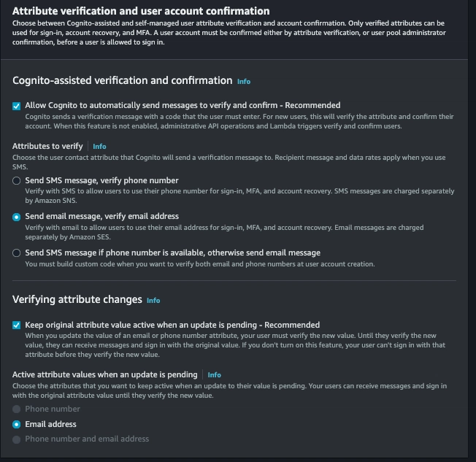The image size is (476, 462).
Task: Click the SMS charged by Amazon SNS description
Action: coord(239,196)
